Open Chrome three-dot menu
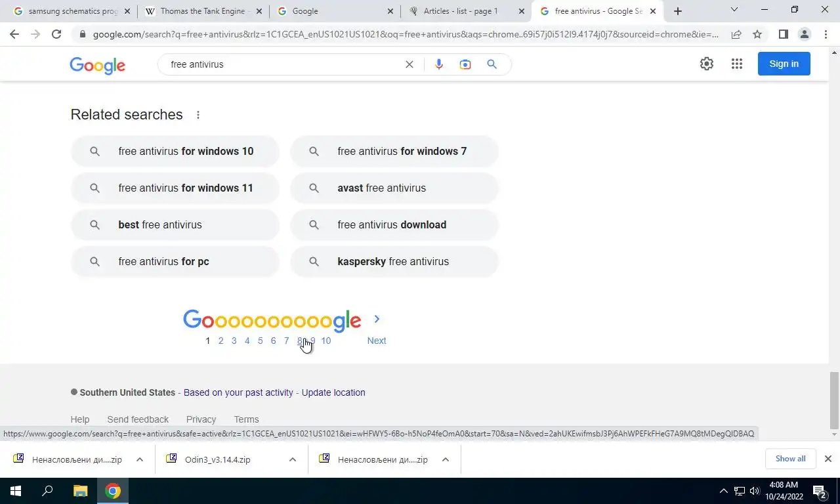The width and height of the screenshot is (840, 504). pos(826,34)
